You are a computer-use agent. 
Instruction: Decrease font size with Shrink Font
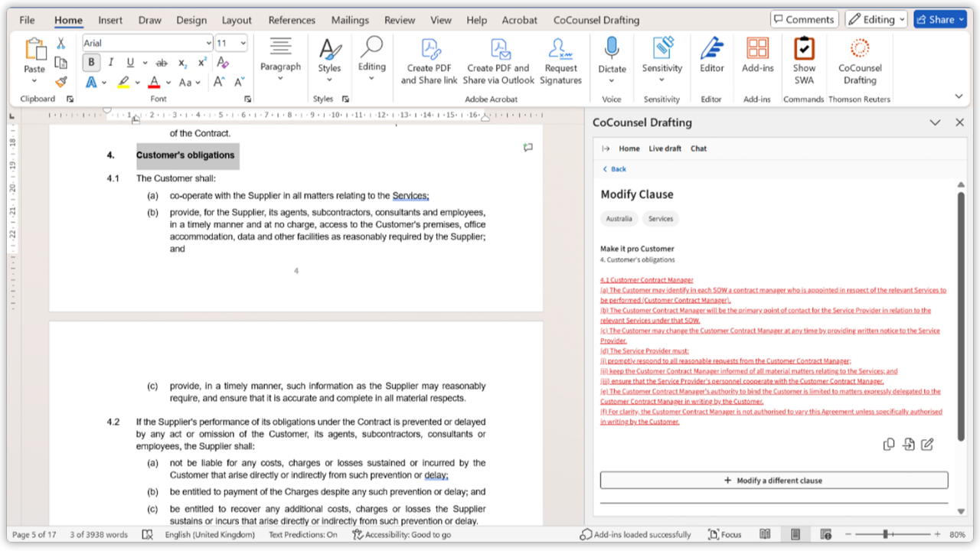click(x=239, y=82)
